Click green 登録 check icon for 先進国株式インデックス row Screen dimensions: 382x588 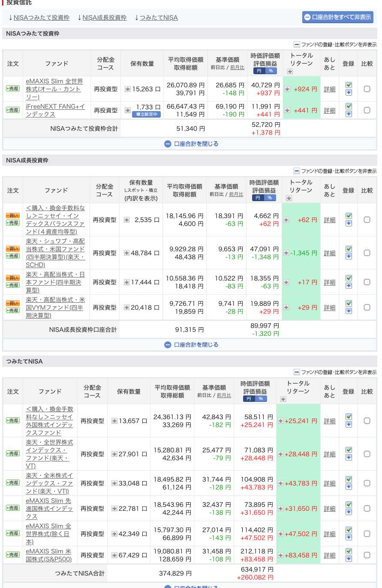(x=349, y=504)
